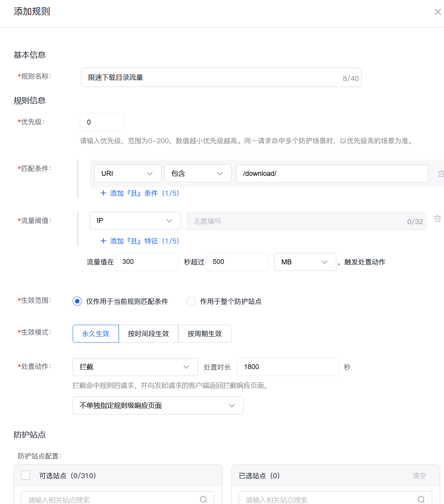
Task: Click the 已选站点 (0) label
Action: 259,476
